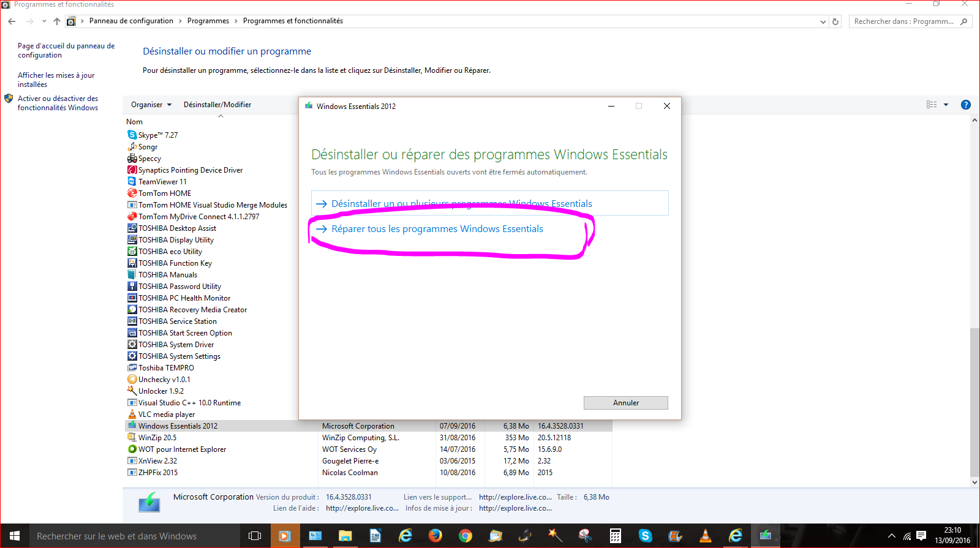
Task: Select the VLC media player icon in list
Action: pos(132,414)
